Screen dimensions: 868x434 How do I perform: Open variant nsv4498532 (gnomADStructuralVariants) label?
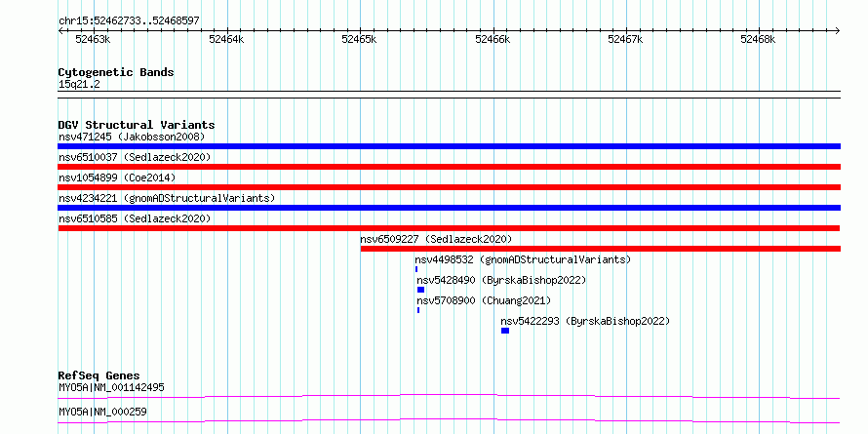[523, 259]
